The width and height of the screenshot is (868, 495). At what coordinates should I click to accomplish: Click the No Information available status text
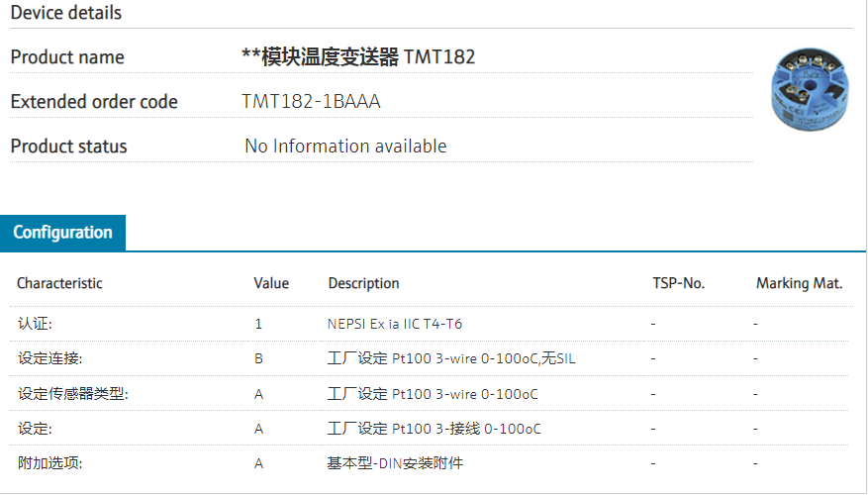345,147
